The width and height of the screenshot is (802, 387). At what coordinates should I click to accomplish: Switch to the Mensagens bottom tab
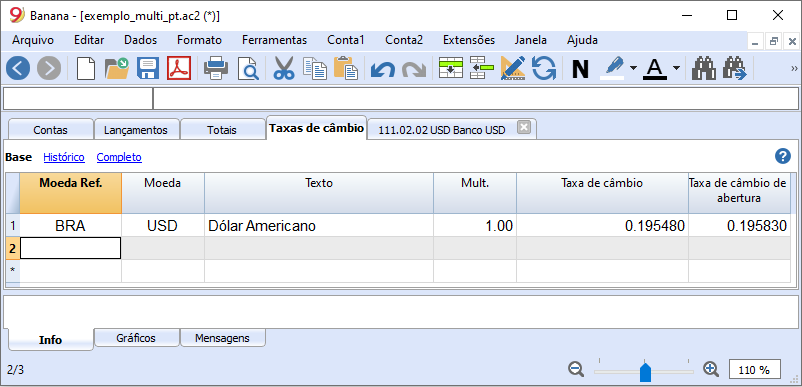point(222,338)
